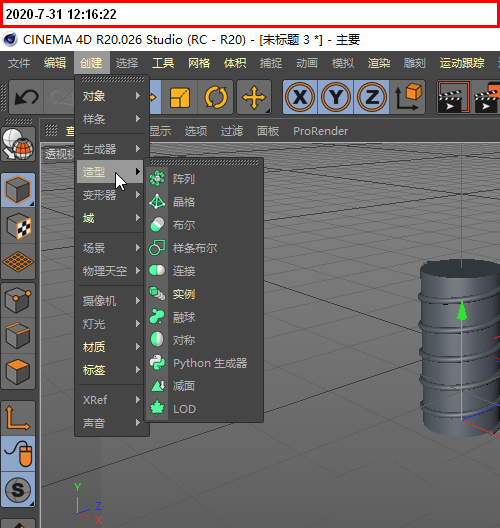Open viewport 选项 menu
The height and width of the screenshot is (528, 500).
[196, 131]
